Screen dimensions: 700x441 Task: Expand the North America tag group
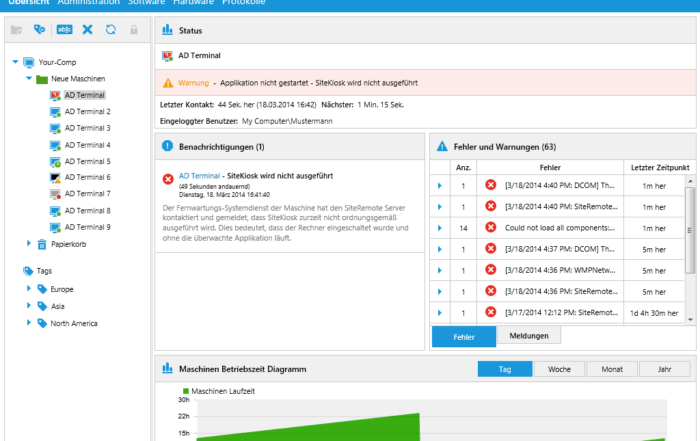coord(28,323)
